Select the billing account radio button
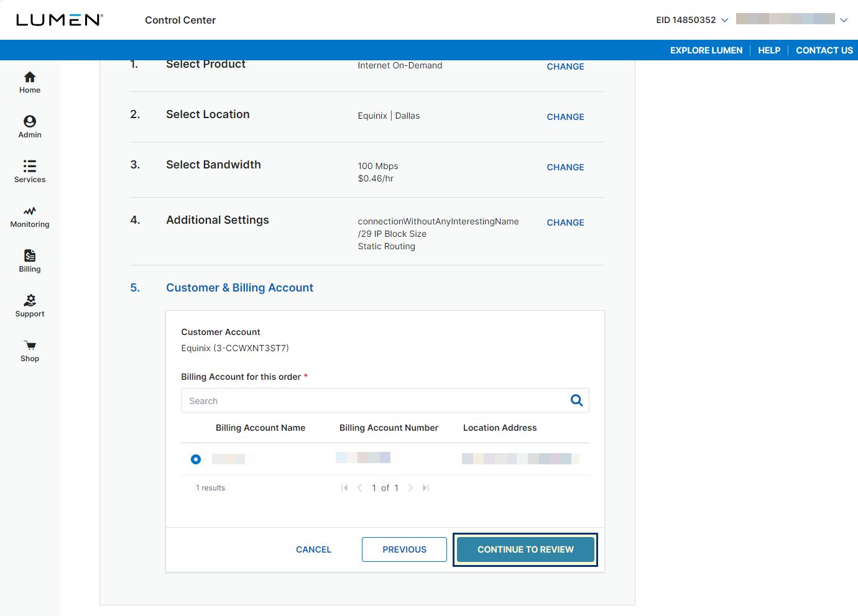Viewport: 858px width, 616px height. tap(196, 459)
